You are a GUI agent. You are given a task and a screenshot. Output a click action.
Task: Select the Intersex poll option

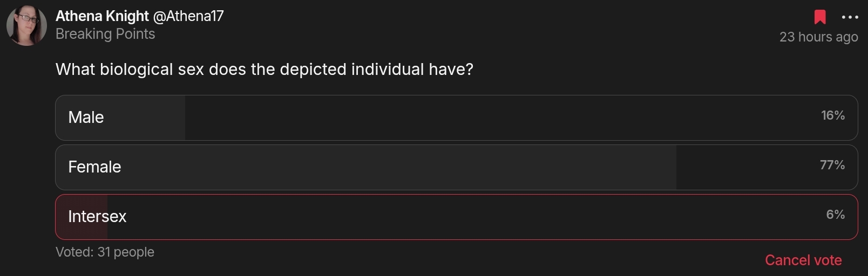point(97,217)
